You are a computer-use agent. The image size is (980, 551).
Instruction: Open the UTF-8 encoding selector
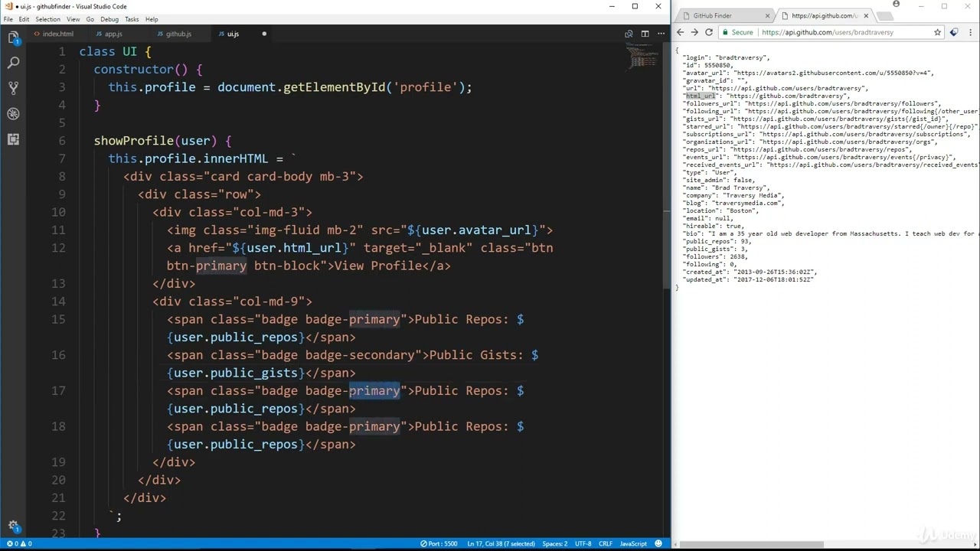pyautogui.click(x=583, y=543)
